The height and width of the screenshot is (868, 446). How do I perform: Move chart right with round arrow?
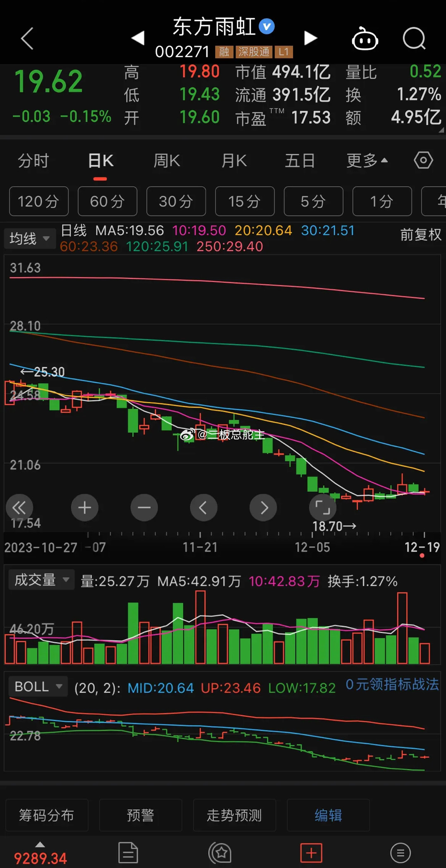coord(263,507)
